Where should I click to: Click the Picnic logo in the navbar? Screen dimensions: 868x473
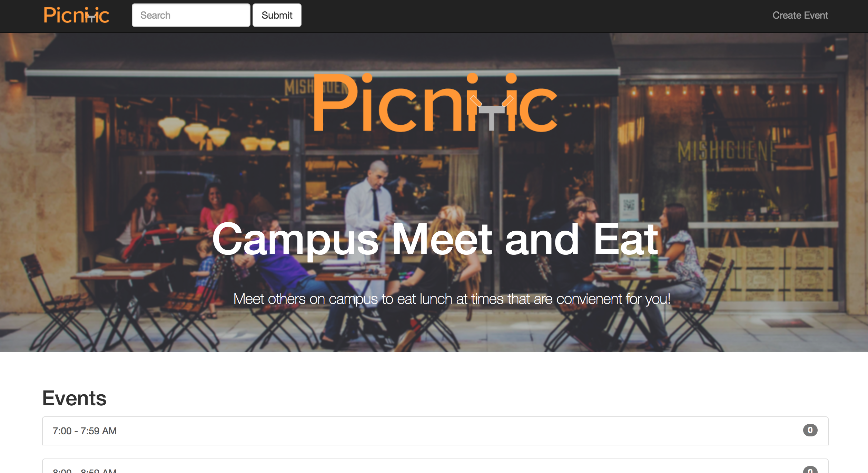tap(76, 15)
